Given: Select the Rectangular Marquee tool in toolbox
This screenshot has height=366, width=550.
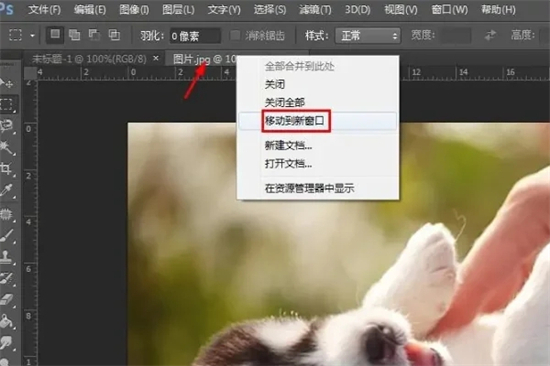Looking at the screenshot, I should coord(6,104).
